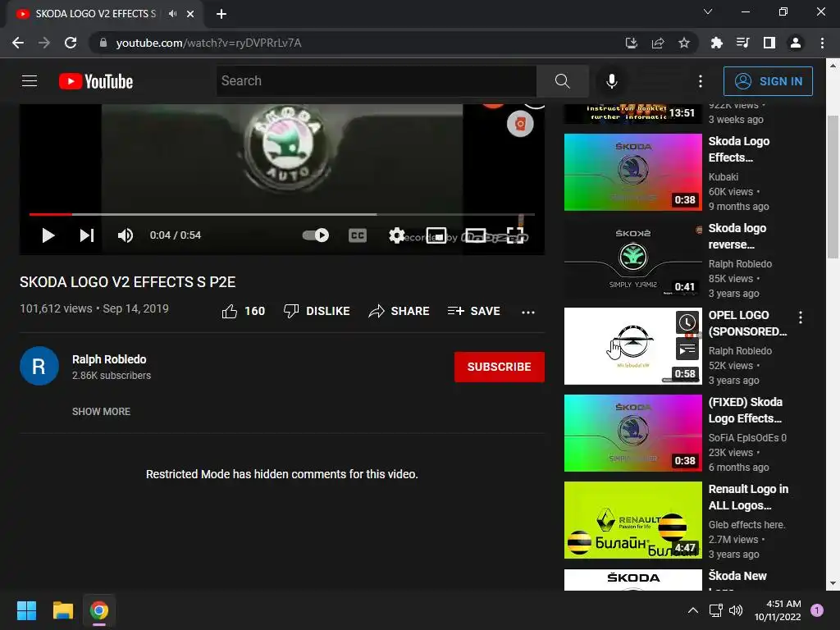Click the red SUBSCRIBE button
The height and width of the screenshot is (630, 840).
(x=500, y=367)
